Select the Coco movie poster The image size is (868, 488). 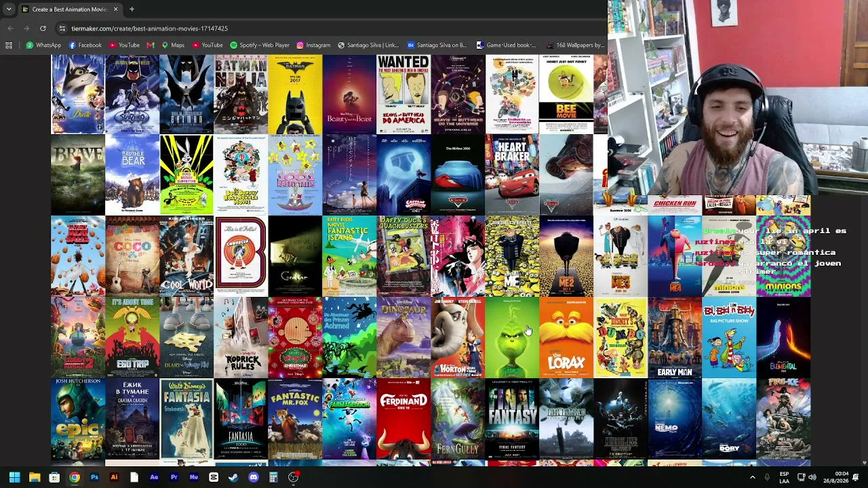tap(132, 256)
